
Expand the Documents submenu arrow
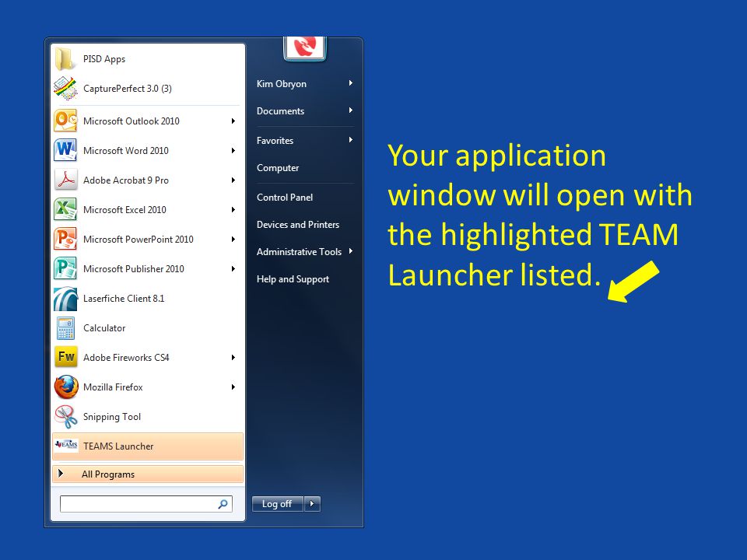[351, 110]
